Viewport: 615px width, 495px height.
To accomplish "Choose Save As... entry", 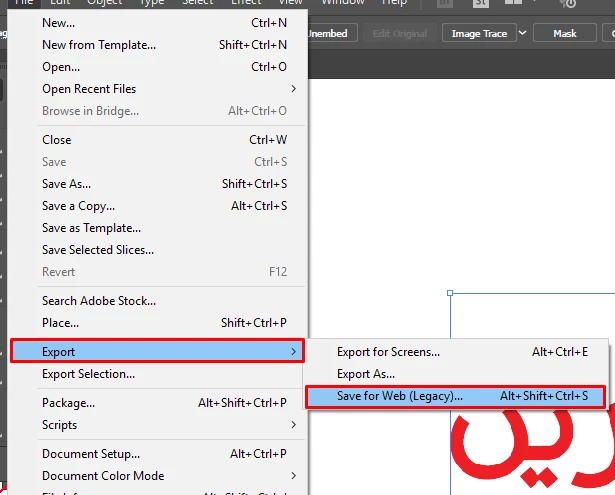I will click(x=157, y=184).
